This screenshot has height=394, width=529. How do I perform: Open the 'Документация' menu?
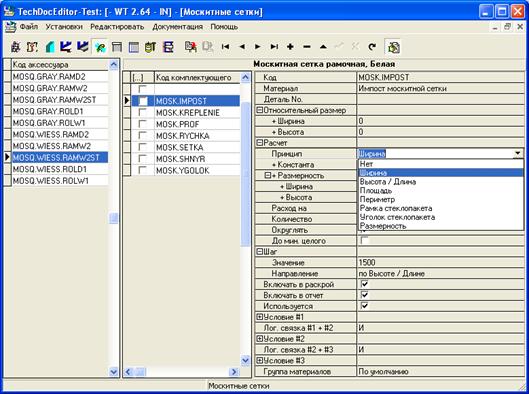tap(177, 27)
